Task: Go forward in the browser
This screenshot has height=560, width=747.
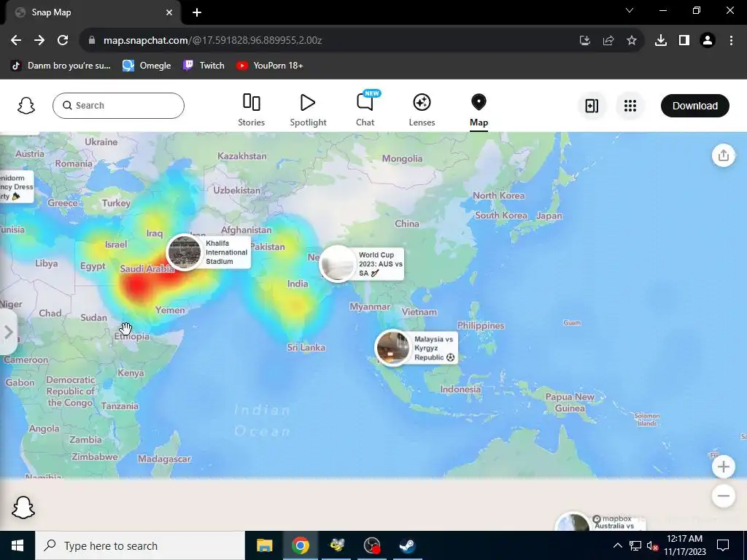Action: (x=39, y=40)
